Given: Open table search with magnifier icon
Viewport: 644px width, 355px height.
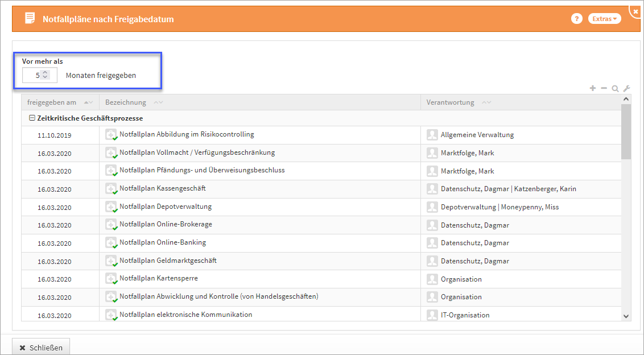Looking at the screenshot, I should click(x=615, y=88).
